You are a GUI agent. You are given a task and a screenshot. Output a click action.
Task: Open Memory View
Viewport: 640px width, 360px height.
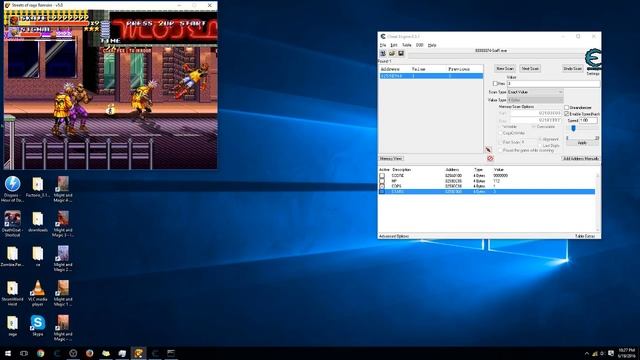(x=391, y=158)
